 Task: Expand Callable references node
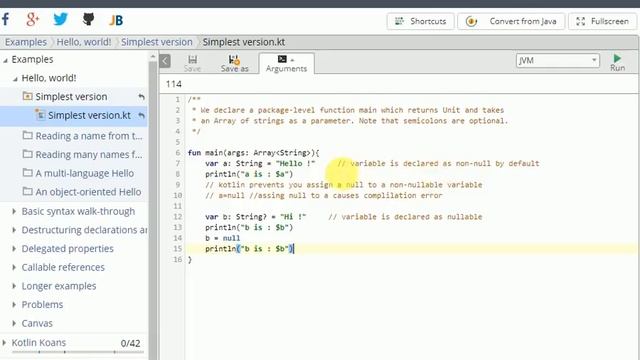(x=14, y=267)
